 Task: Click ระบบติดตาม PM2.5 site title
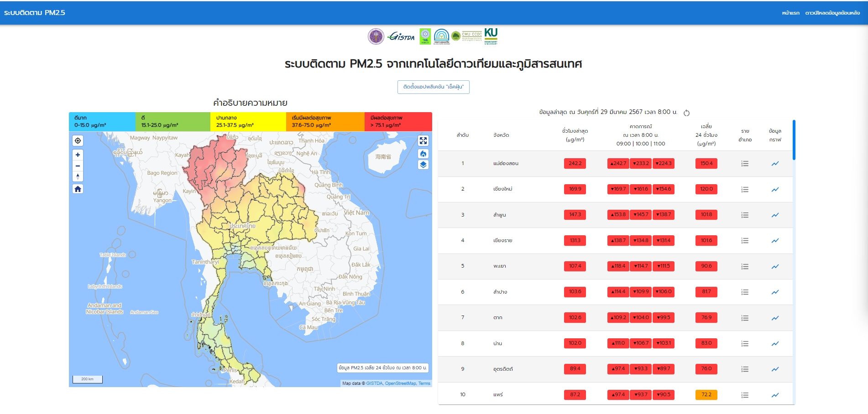coord(35,13)
